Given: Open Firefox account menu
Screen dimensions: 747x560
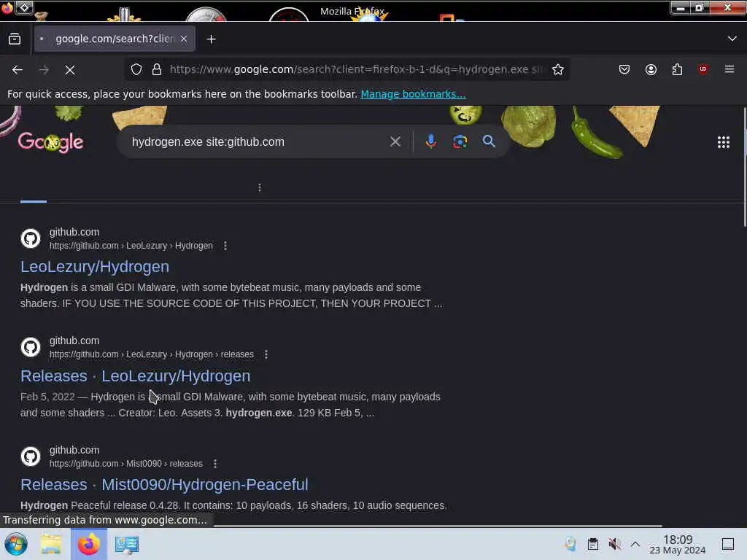Looking at the screenshot, I should (x=651, y=69).
